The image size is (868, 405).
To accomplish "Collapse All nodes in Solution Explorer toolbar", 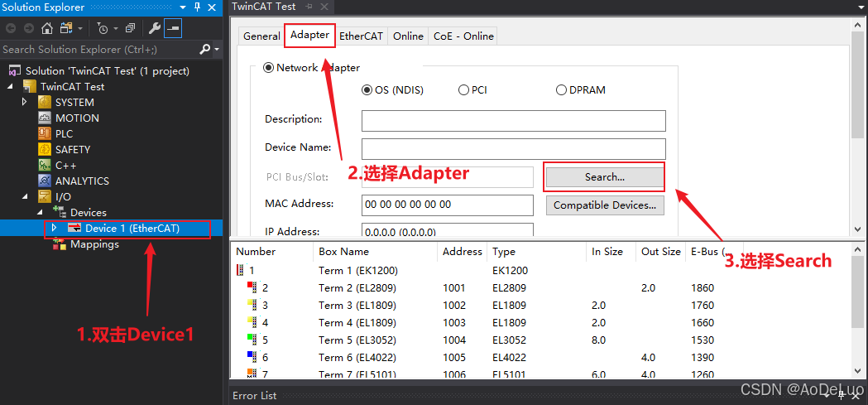I will point(130,27).
